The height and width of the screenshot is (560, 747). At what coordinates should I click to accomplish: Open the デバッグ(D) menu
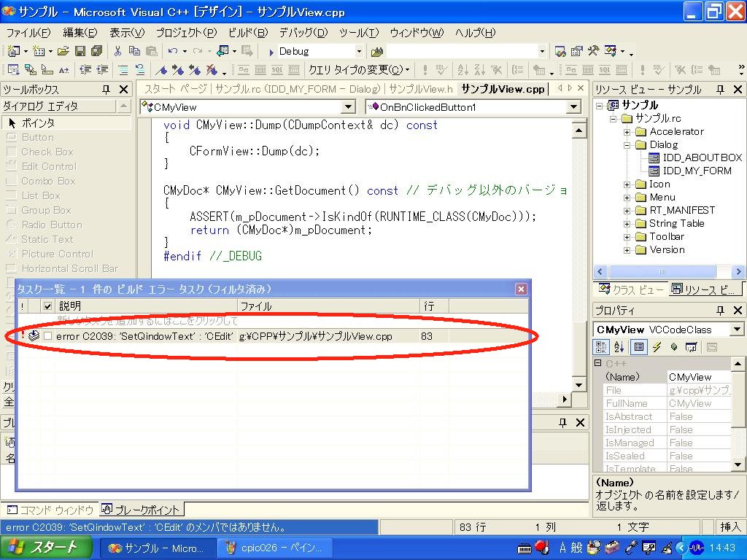coord(303,32)
